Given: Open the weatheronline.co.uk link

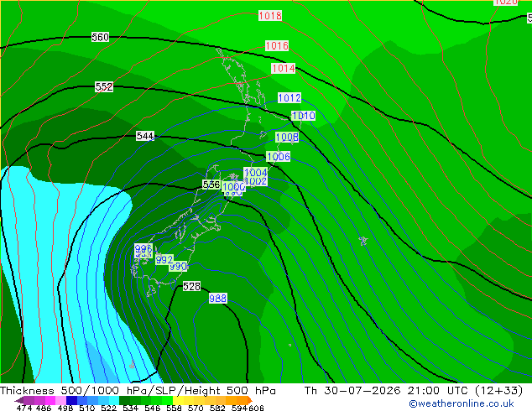Looking at the screenshot, I should pyautogui.click(x=462, y=404).
